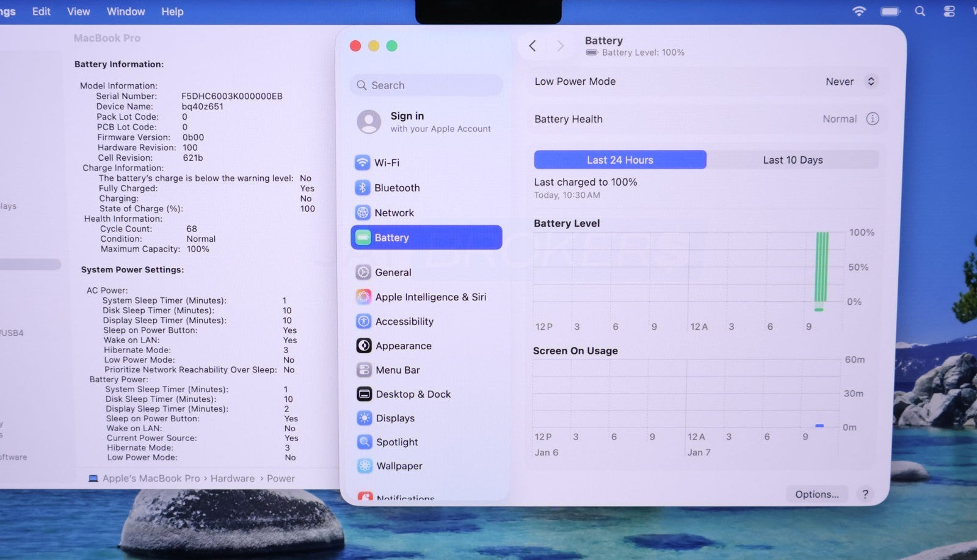Screen dimensions: 977x560
Task: Open Apple Intelligence & Siri settings
Action: pyautogui.click(x=430, y=297)
